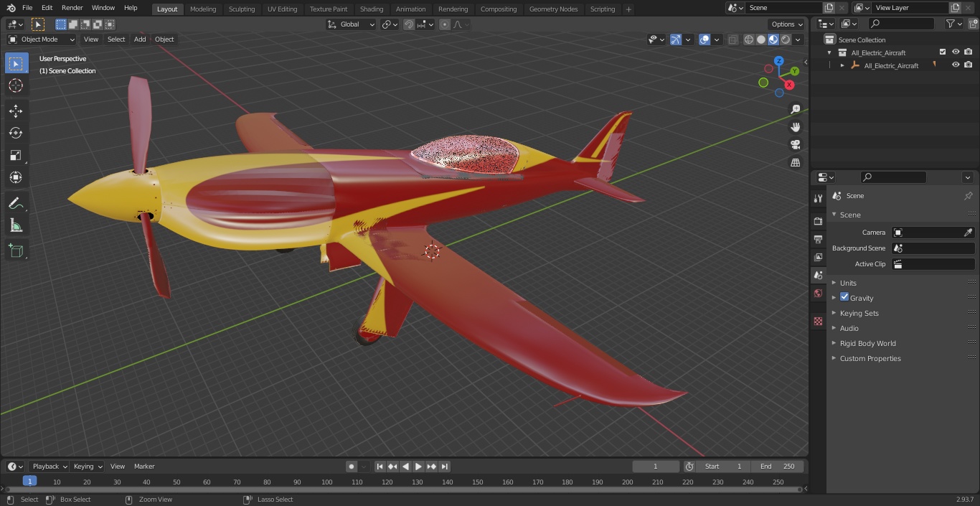980x506 pixels.
Task: Click the Blender logo menu icon
Action: [11, 8]
